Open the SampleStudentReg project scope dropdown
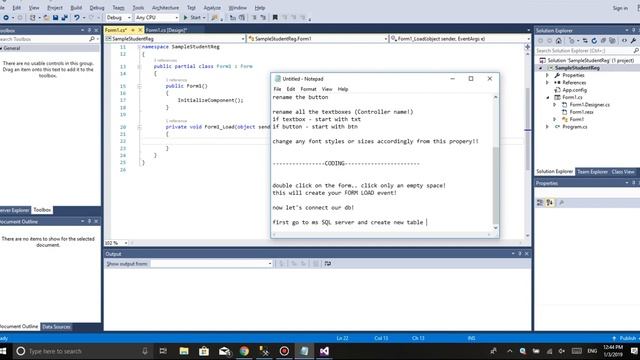 [x=175, y=39]
